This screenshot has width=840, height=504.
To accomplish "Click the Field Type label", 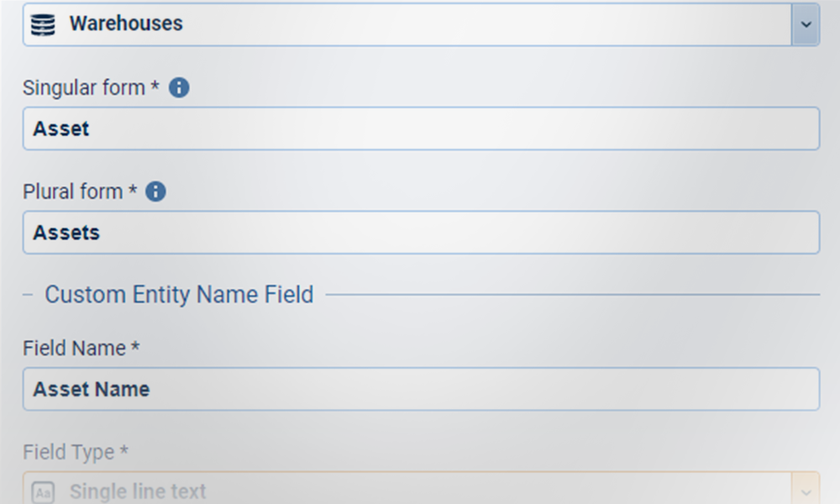I will click(x=69, y=452).
